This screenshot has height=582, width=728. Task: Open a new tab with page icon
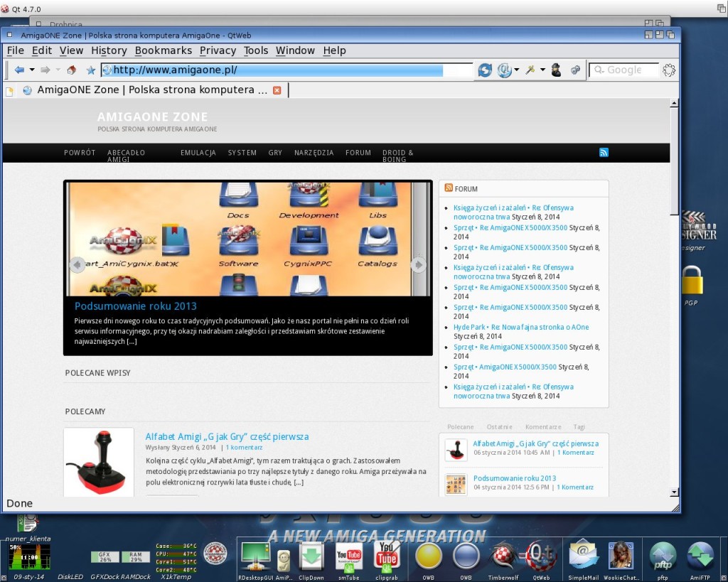9,91
